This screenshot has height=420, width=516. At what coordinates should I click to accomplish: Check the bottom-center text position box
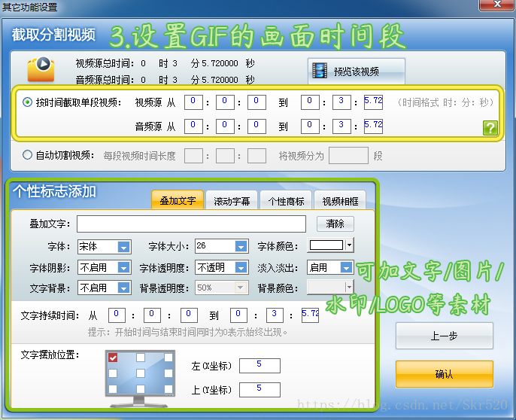coord(141,389)
